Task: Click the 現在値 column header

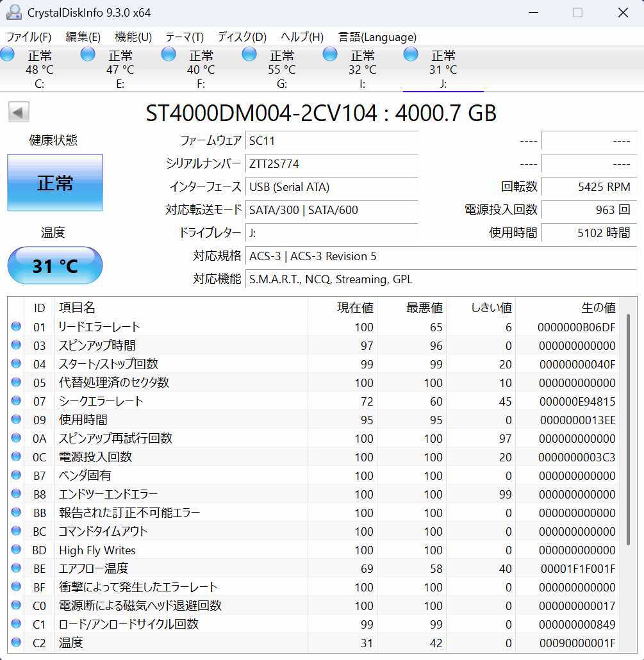Action: tap(342, 308)
